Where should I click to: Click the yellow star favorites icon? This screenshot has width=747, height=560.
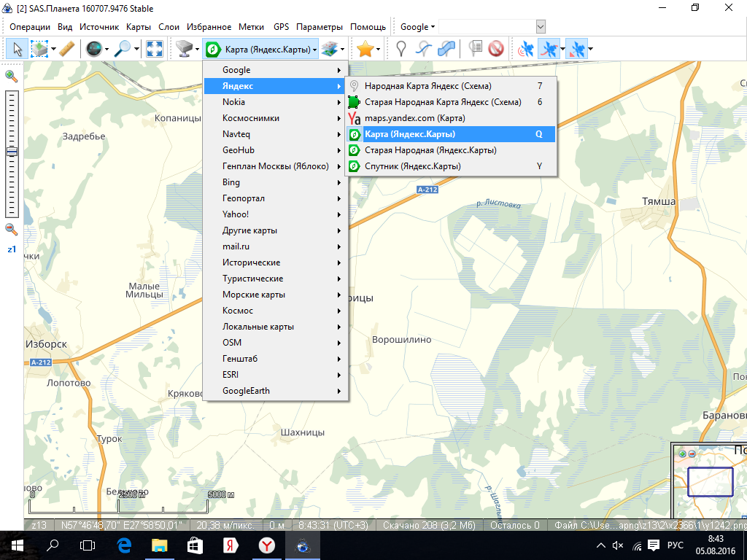[x=365, y=49]
